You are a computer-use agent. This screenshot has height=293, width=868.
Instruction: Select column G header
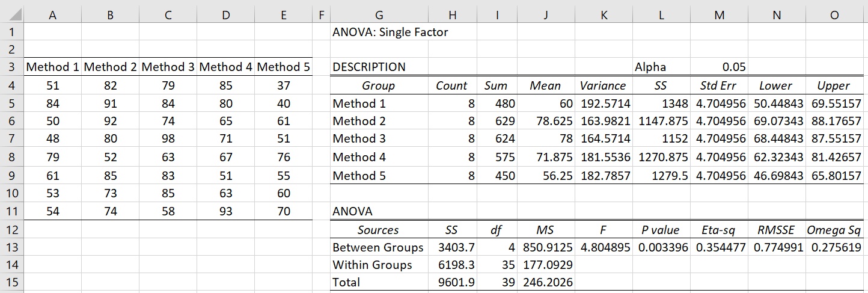[x=378, y=15]
